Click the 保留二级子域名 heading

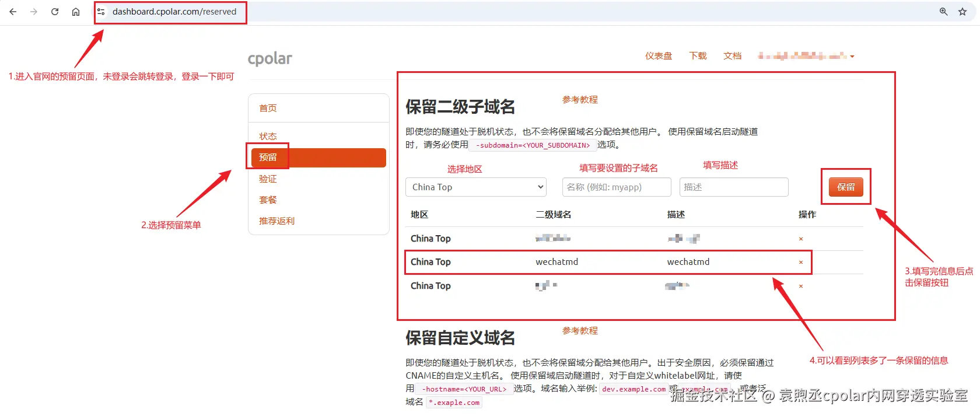click(x=460, y=107)
